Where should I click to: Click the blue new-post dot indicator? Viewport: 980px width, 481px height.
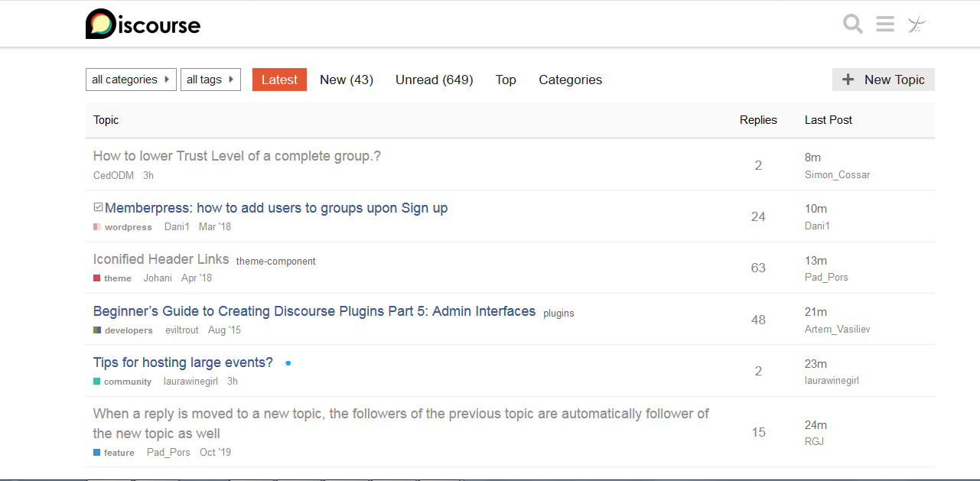tap(288, 363)
